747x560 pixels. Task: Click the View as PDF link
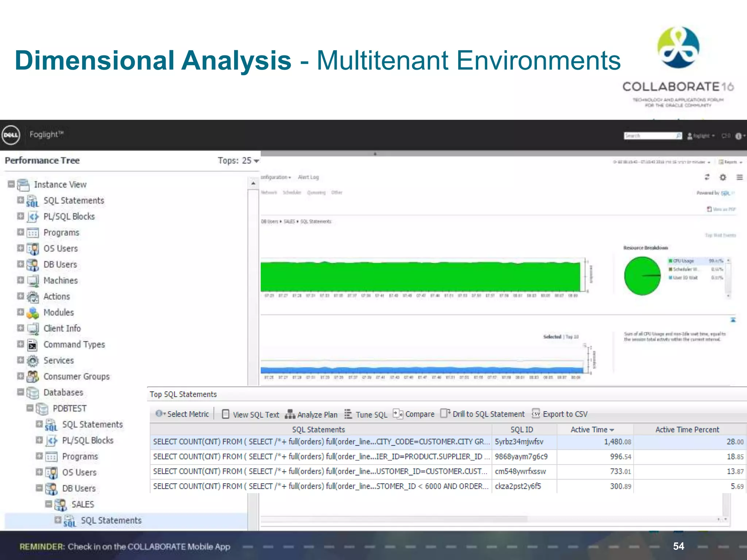coord(721,209)
